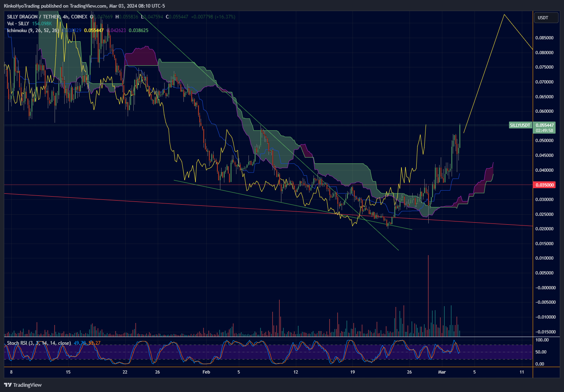Select the Feb label on time axis
The width and height of the screenshot is (564, 392).
pos(206,372)
